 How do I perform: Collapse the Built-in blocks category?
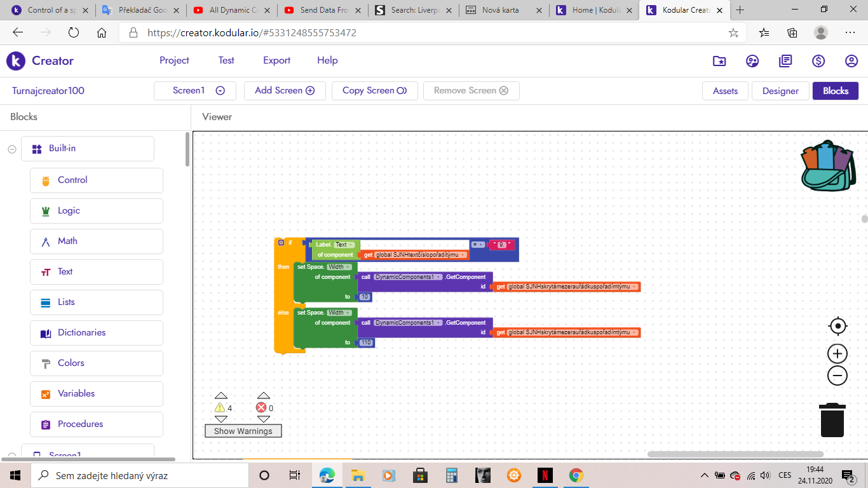point(12,149)
